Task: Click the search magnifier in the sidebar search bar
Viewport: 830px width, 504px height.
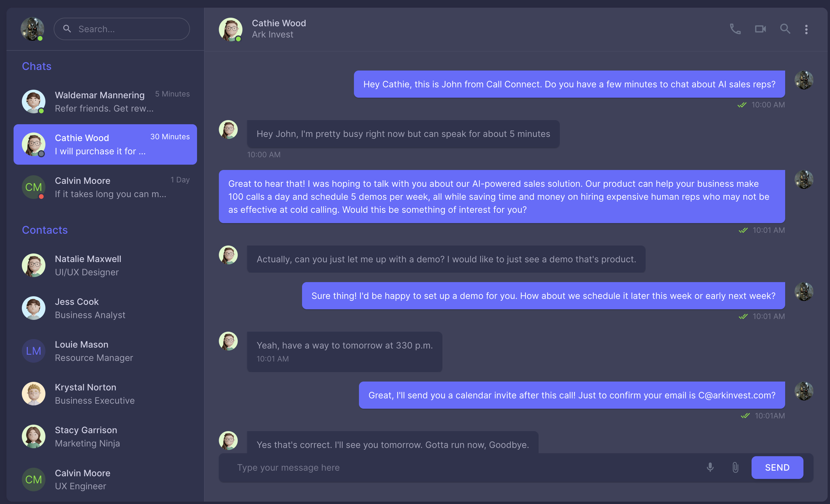Action: [67, 29]
